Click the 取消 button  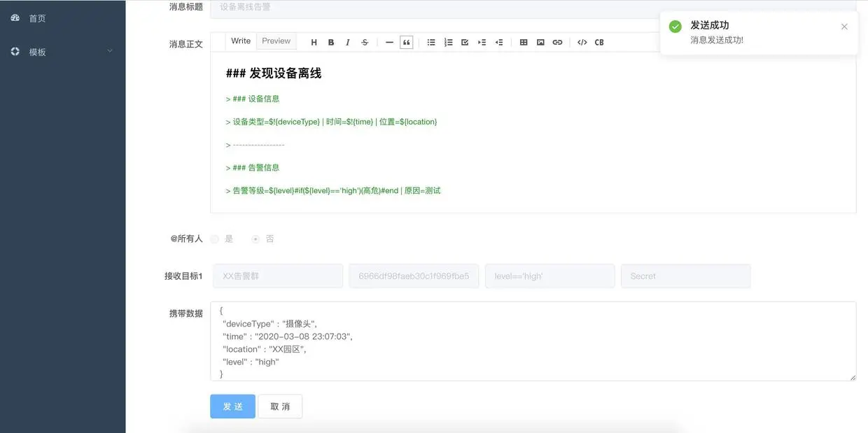[x=280, y=406]
